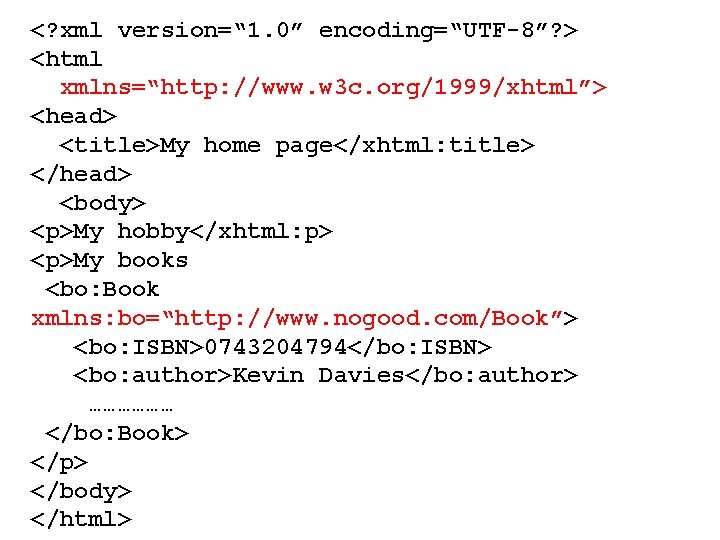Image resolution: width=720 pixels, height=540 pixels.
Task: Click the XML declaration line at top
Action: click(304, 31)
